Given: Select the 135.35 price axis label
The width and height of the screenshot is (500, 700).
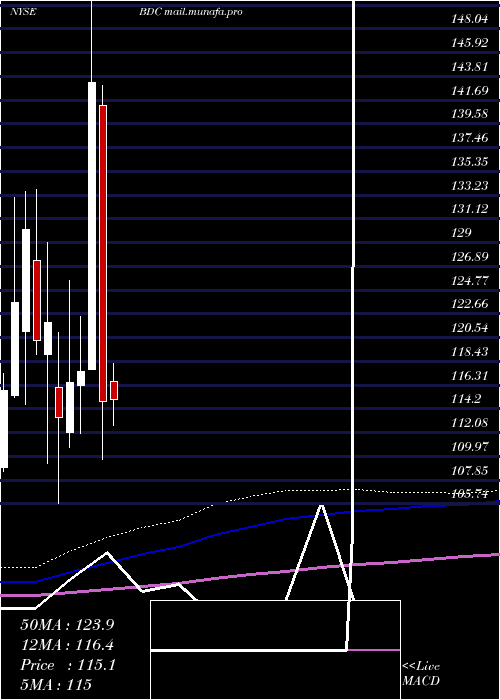Looking at the screenshot, I should [x=469, y=162].
